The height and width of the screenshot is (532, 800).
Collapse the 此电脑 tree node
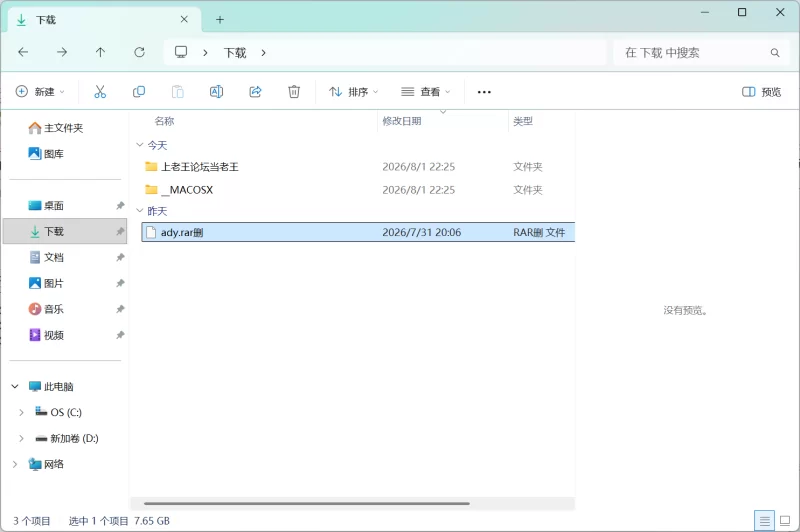pos(15,387)
